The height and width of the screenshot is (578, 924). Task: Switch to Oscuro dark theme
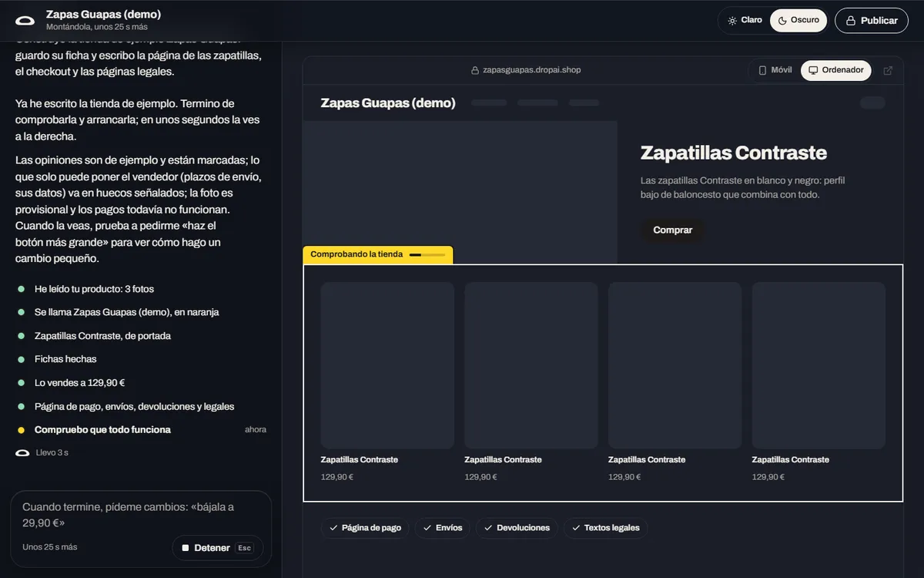(798, 21)
